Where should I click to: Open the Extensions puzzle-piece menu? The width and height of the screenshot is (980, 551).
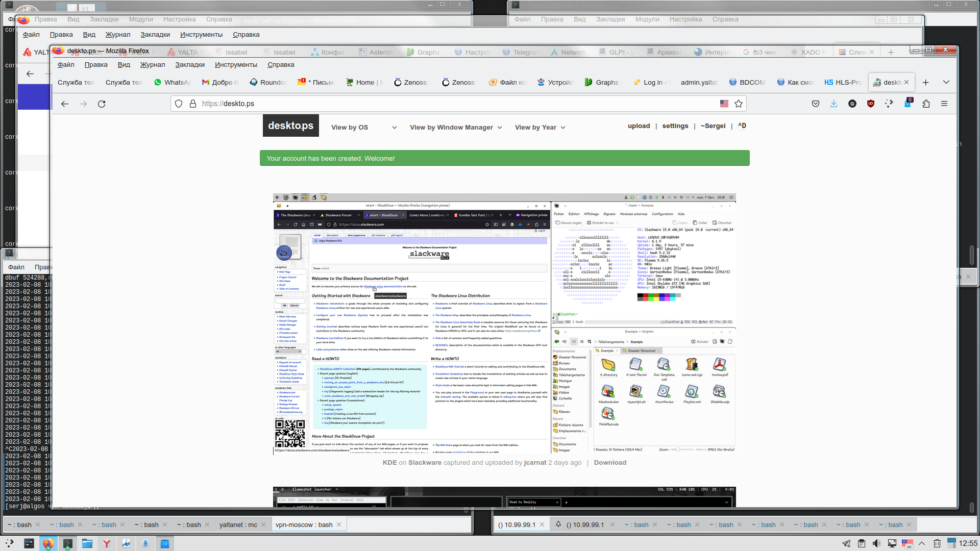926,104
